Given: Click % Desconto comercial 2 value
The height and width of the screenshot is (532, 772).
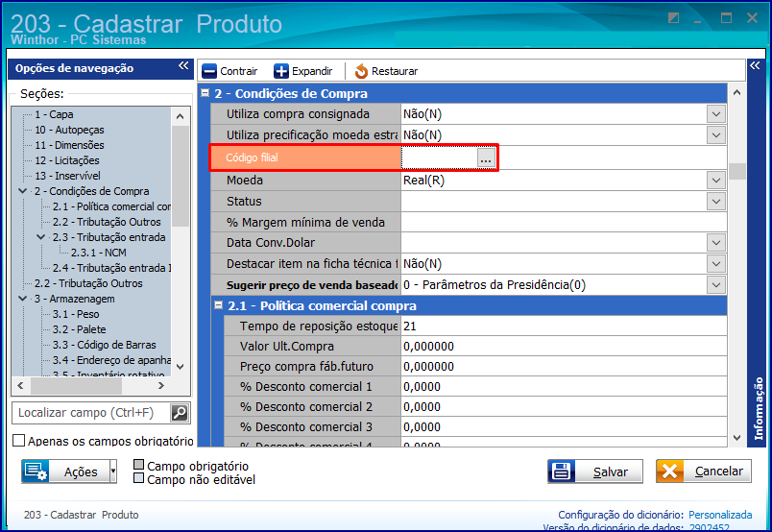Looking at the screenshot, I should 564,406.
